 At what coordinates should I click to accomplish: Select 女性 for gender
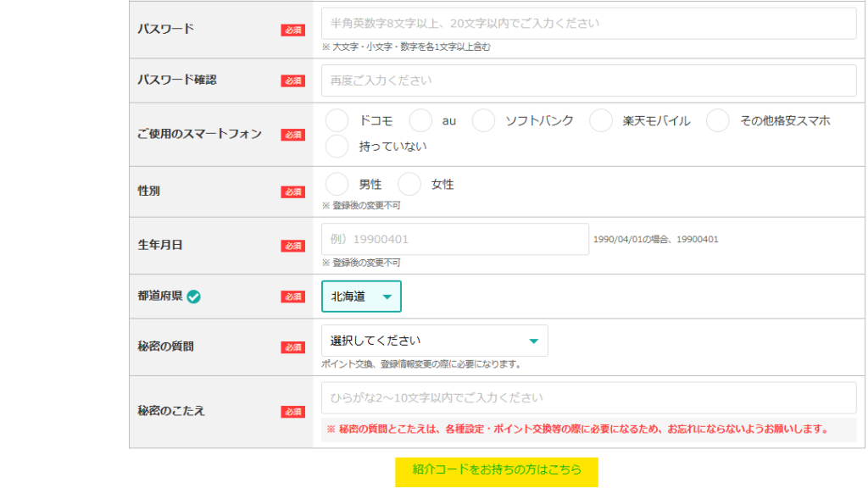click(409, 184)
